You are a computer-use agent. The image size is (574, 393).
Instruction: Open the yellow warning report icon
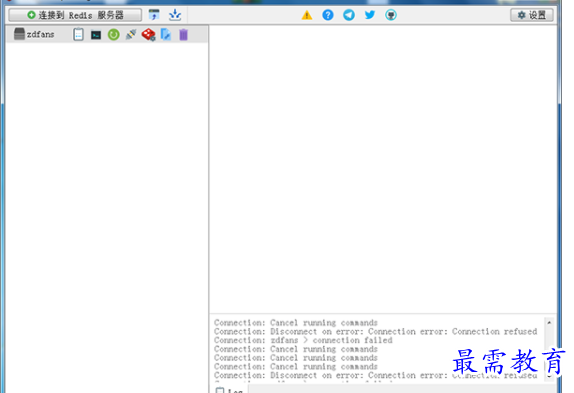click(x=307, y=15)
